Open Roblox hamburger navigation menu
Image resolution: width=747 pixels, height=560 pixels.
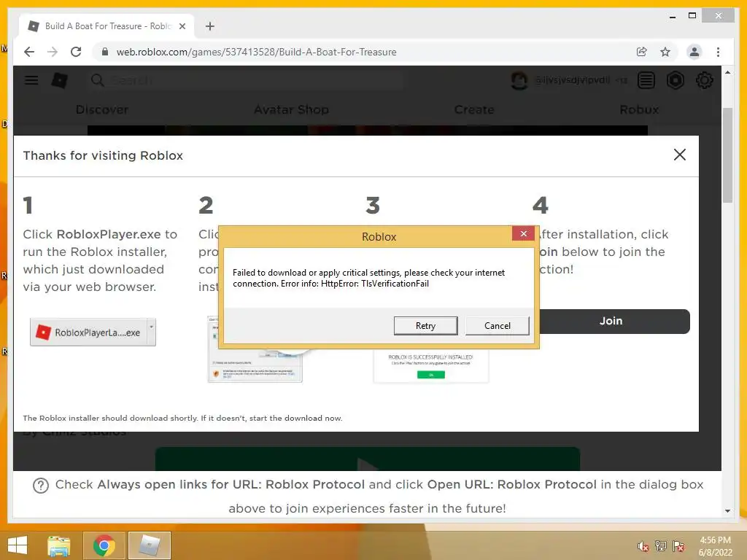point(31,80)
